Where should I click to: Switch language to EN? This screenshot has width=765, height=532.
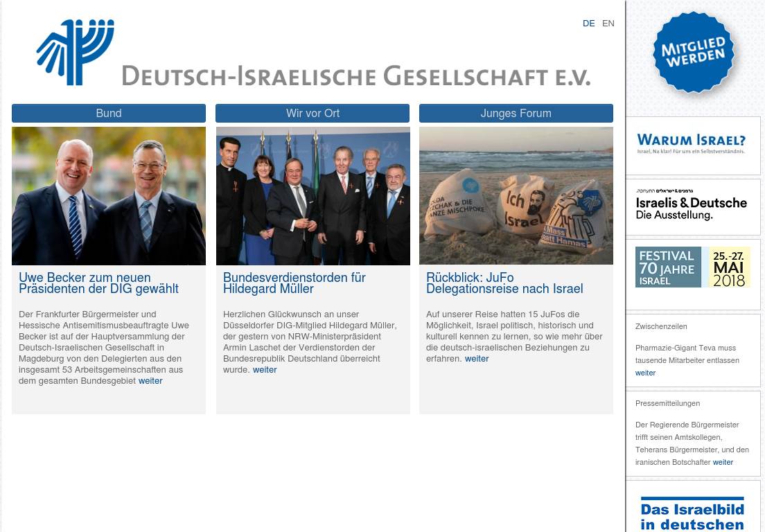pos(608,24)
